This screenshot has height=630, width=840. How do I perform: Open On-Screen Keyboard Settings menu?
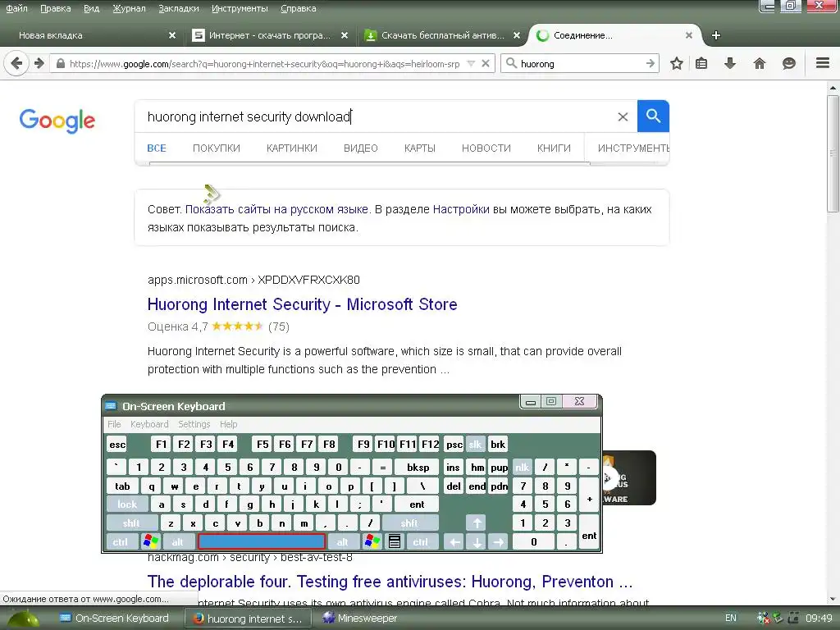(x=194, y=424)
